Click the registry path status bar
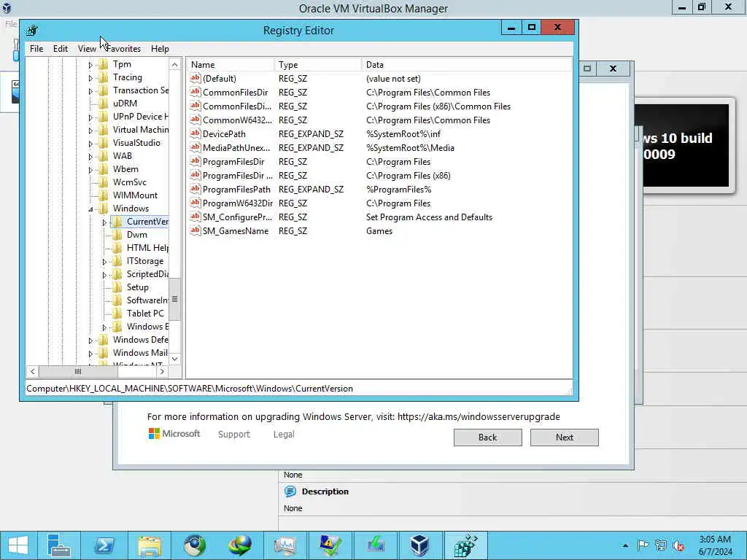The height and width of the screenshot is (560, 747). pyautogui.click(x=298, y=389)
